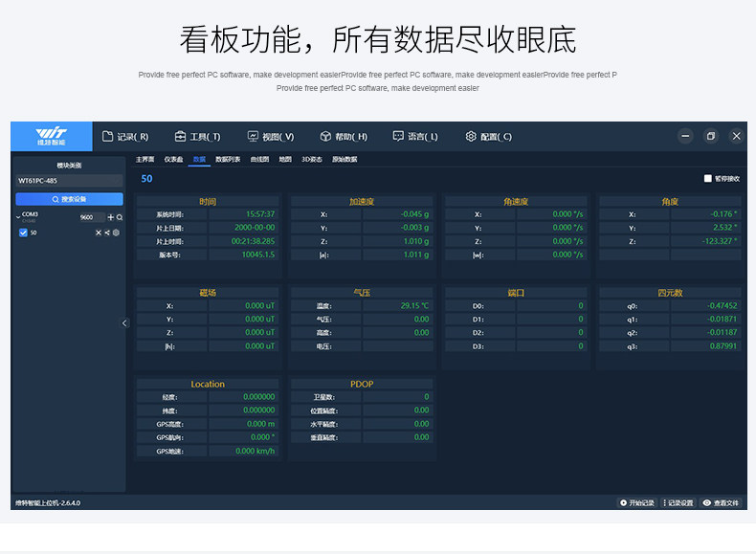Open the WT61PC-485 module type dropdown

[69, 181]
